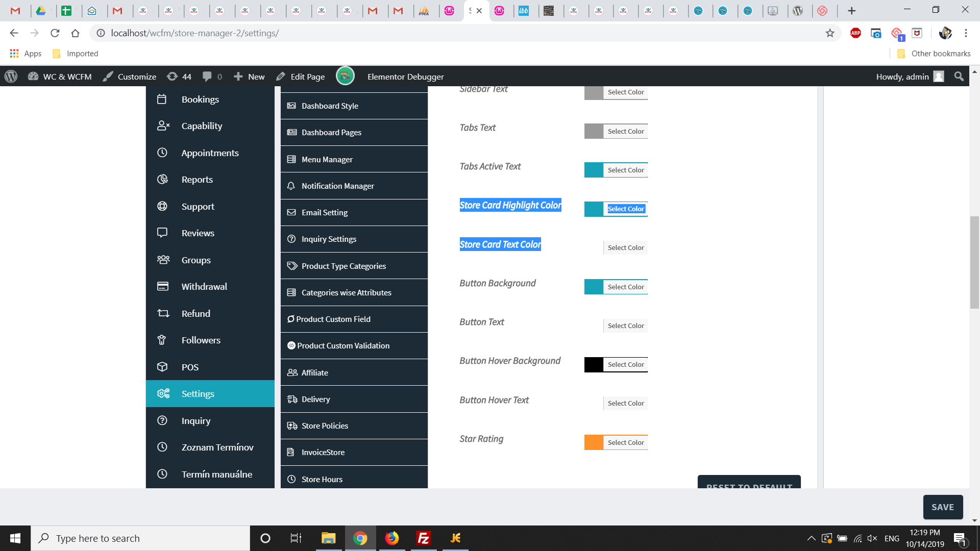The image size is (980, 551).
Task: Click the Capability user icon
Action: (163, 126)
